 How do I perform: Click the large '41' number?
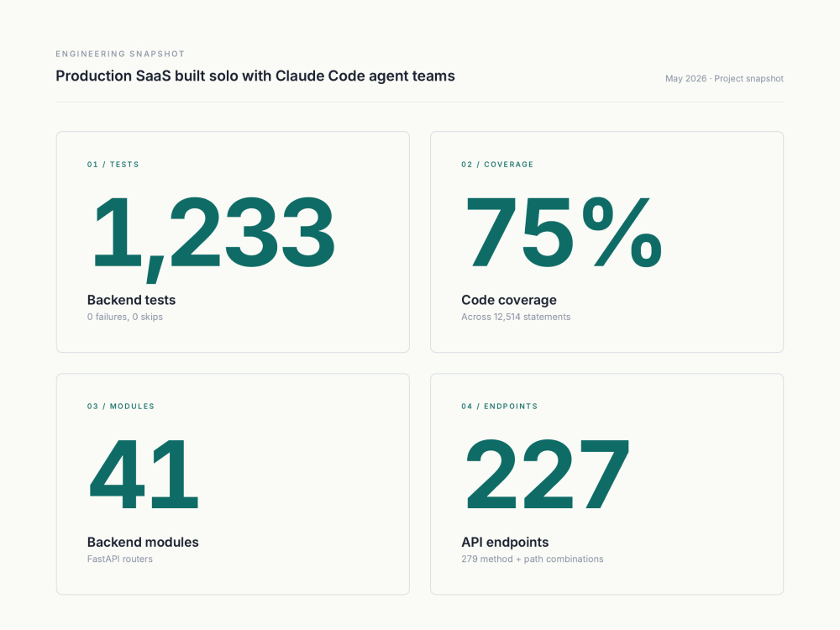pyautogui.click(x=144, y=474)
